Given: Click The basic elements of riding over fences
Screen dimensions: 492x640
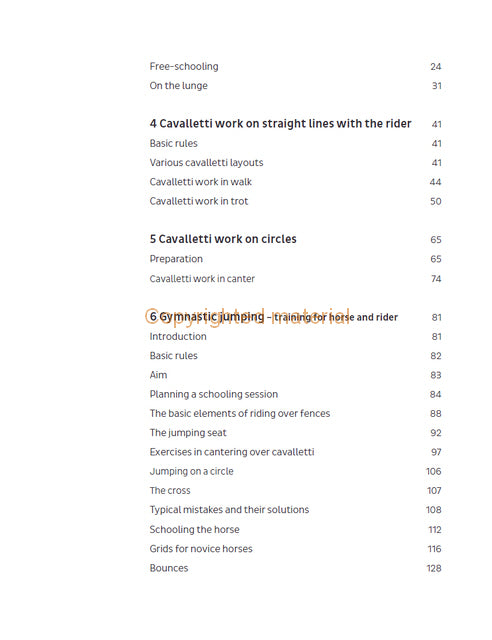Looking at the screenshot, I should (x=240, y=413).
